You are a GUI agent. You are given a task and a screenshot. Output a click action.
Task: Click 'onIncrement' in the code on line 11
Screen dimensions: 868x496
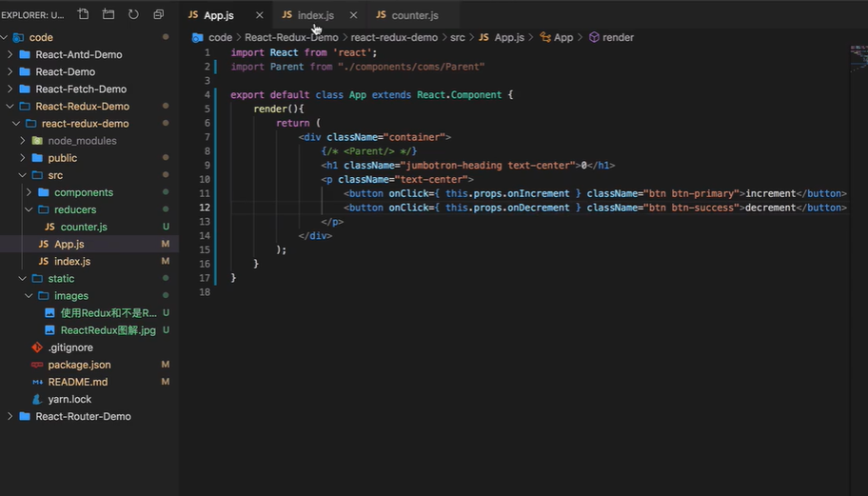pyautogui.click(x=538, y=193)
